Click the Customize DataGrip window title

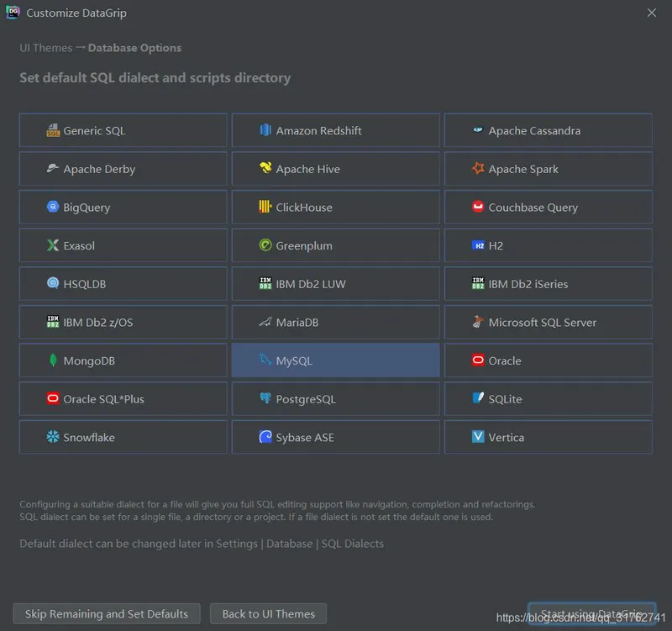click(76, 13)
